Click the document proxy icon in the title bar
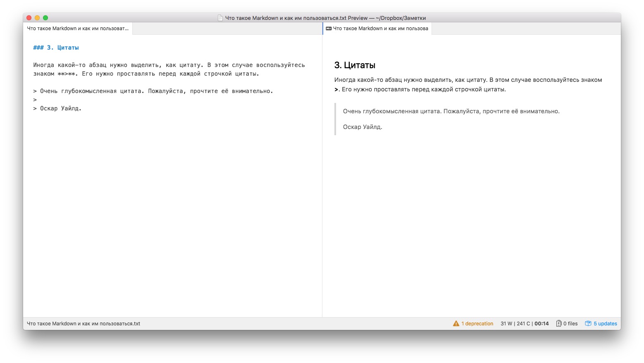Screen dimensions: 644x363 pos(220,18)
